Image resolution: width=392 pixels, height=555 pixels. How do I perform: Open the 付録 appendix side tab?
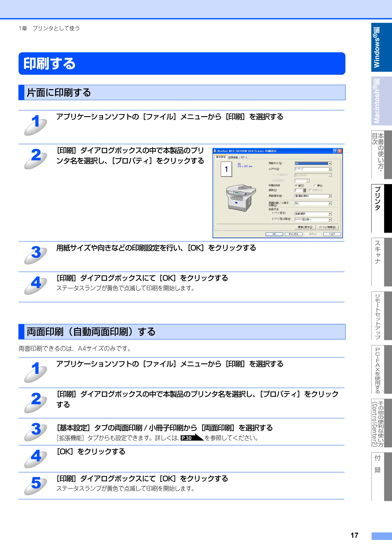coord(381,477)
